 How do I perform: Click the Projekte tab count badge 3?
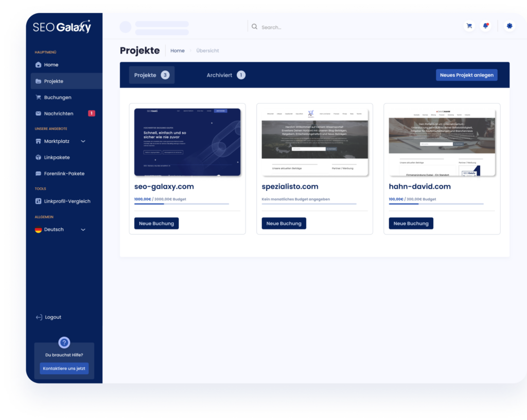coord(165,75)
